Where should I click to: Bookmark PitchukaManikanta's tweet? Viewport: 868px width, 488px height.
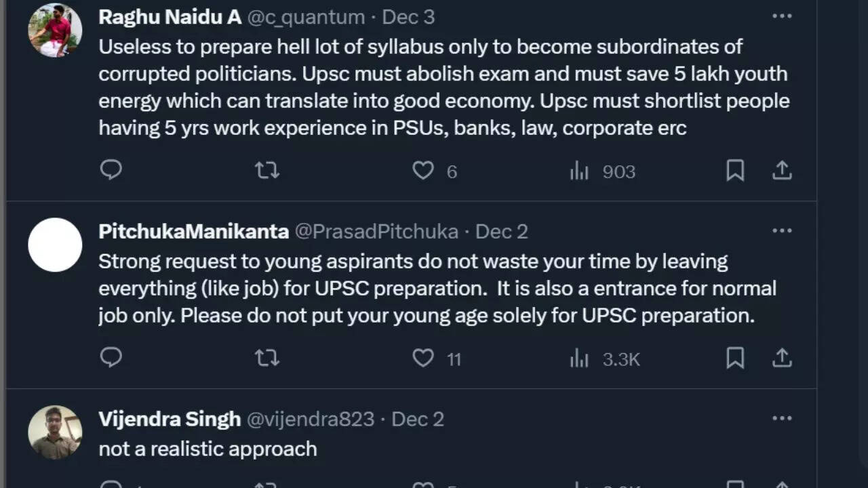point(735,357)
